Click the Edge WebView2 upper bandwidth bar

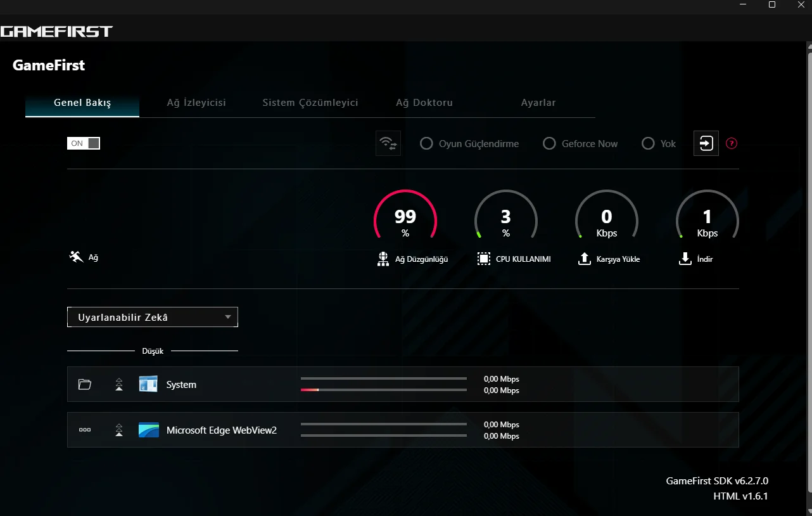384,424
